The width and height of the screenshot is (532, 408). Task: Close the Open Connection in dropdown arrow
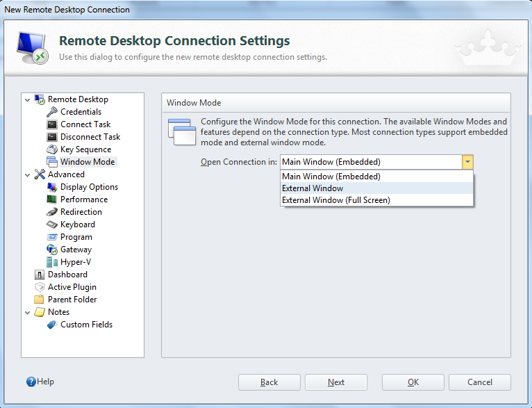coord(467,162)
